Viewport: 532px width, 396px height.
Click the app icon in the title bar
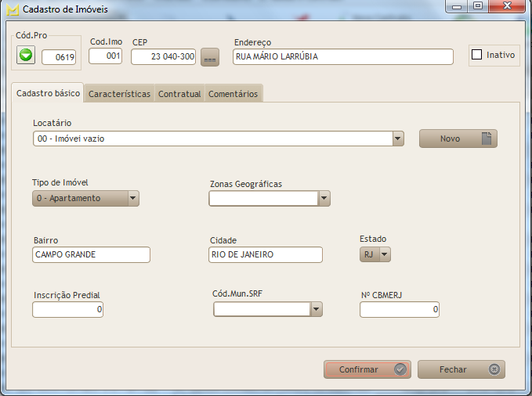pyautogui.click(x=12, y=9)
